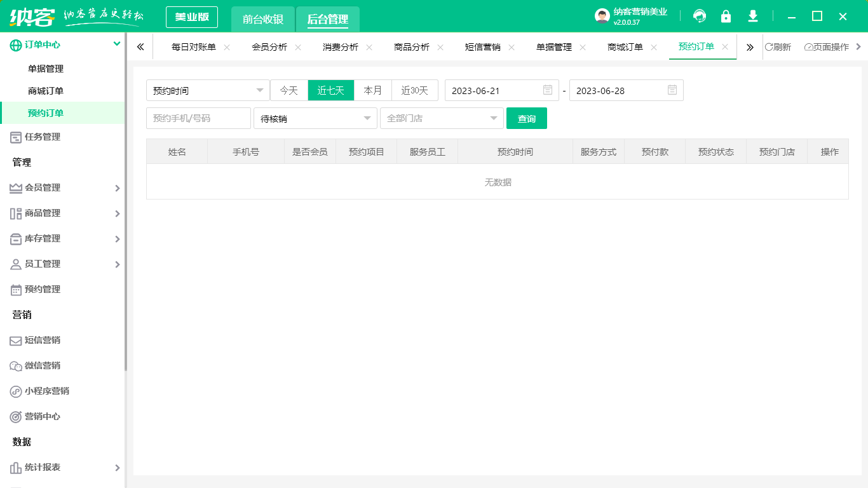This screenshot has height=488, width=868.
Task: Expand the 全部门店 store selector
Action: point(442,118)
